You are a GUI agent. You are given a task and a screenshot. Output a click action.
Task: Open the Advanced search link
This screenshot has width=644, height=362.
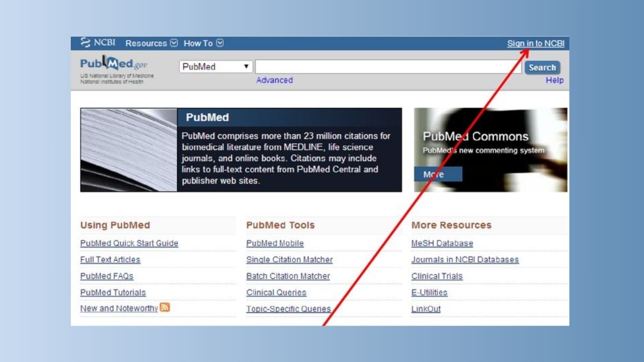click(274, 80)
